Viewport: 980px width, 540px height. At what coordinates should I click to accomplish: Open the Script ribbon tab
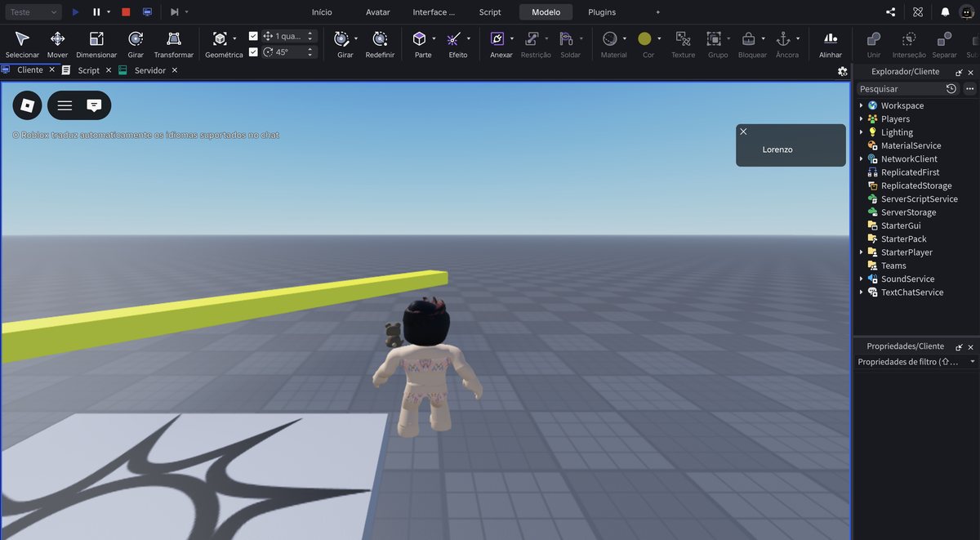(x=490, y=12)
